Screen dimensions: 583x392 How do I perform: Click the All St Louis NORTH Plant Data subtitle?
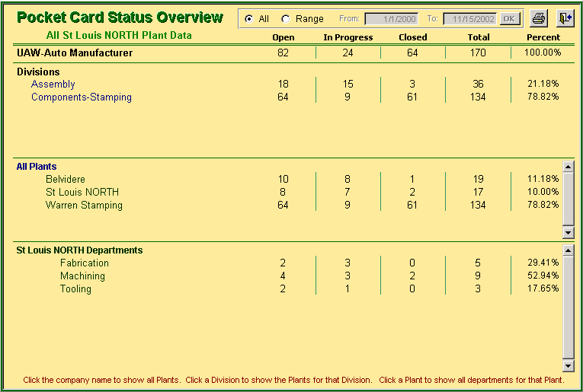(119, 35)
